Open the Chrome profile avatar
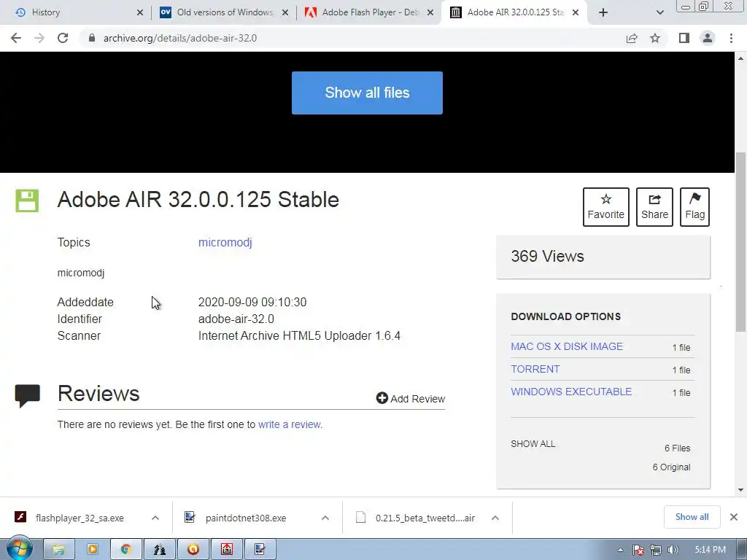Viewport: 747px width, 560px height. pos(708,38)
